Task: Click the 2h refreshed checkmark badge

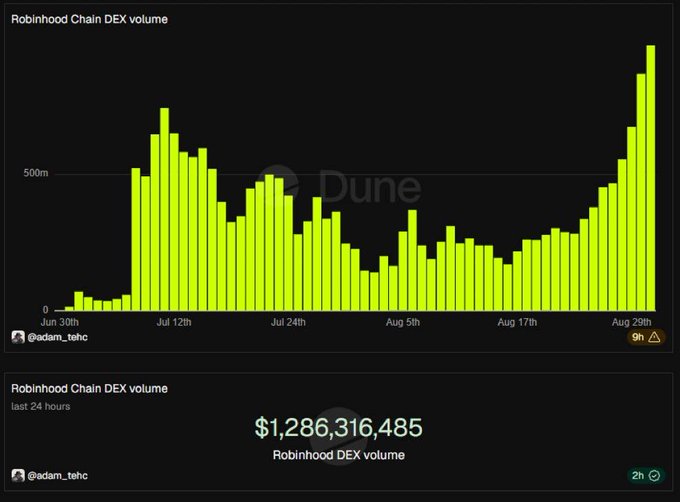Action: click(646, 476)
